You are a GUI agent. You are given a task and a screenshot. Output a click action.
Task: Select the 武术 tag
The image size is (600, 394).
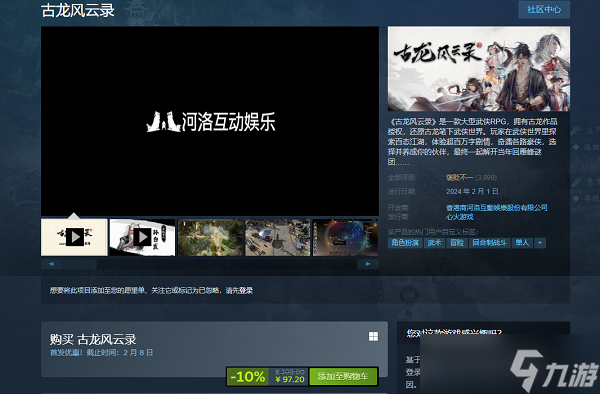click(x=434, y=243)
